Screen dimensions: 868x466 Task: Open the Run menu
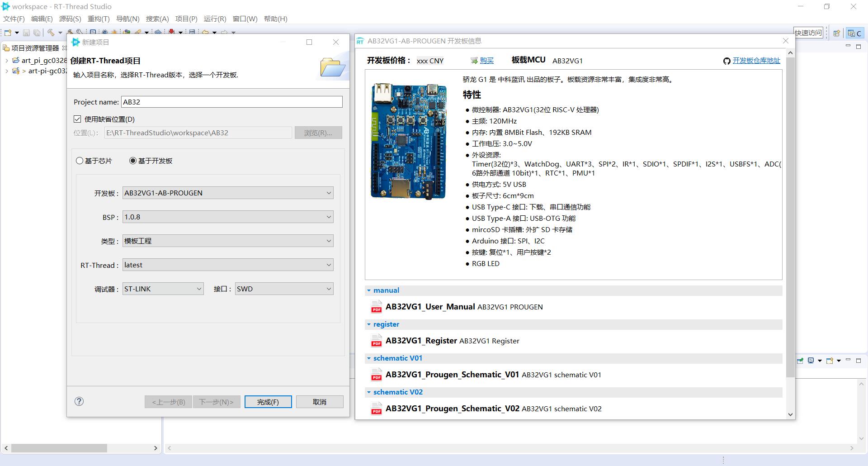tap(215, 19)
